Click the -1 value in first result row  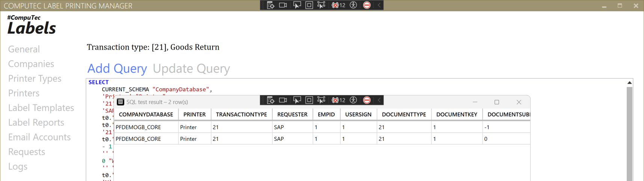(487, 127)
